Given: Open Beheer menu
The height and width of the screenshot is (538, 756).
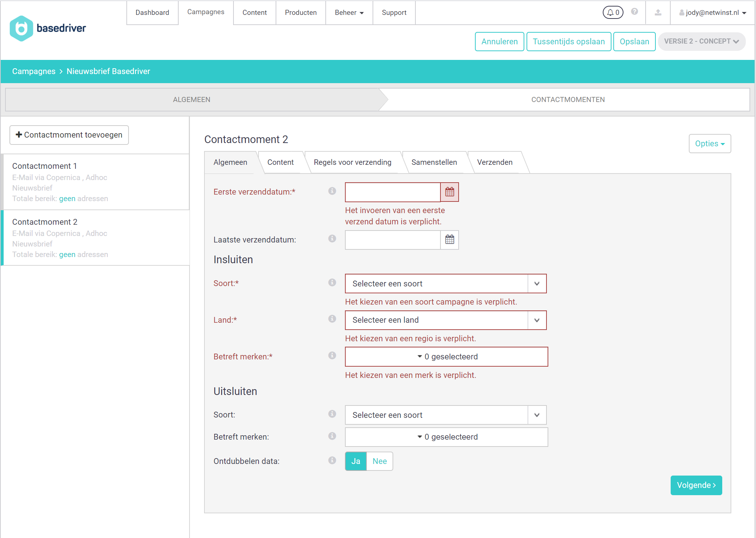Looking at the screenshot, I should pos(349,13).
